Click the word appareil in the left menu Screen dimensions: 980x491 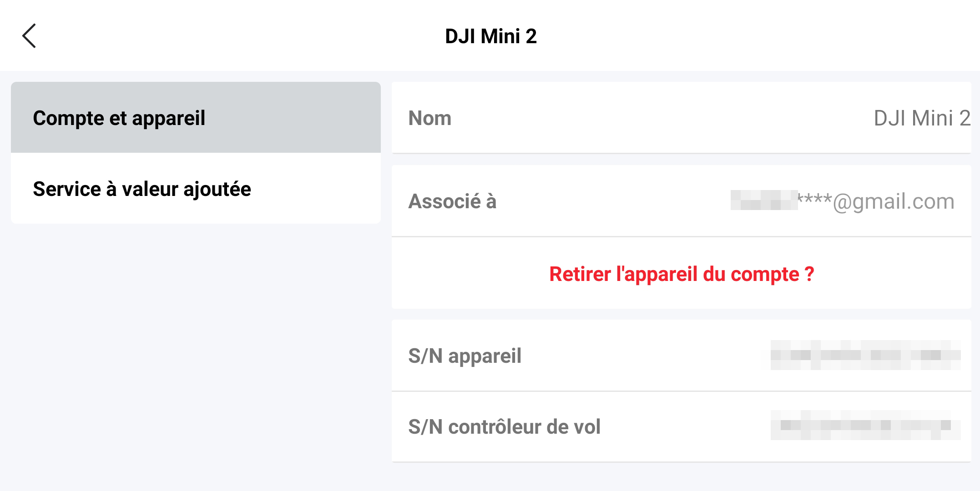tap(168, 119)
